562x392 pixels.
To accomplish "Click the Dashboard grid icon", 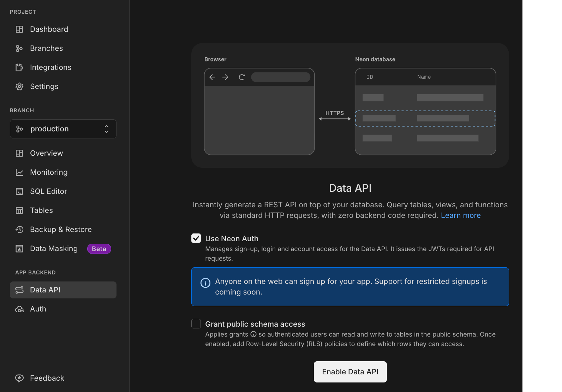I will click(x=19, y=29).
